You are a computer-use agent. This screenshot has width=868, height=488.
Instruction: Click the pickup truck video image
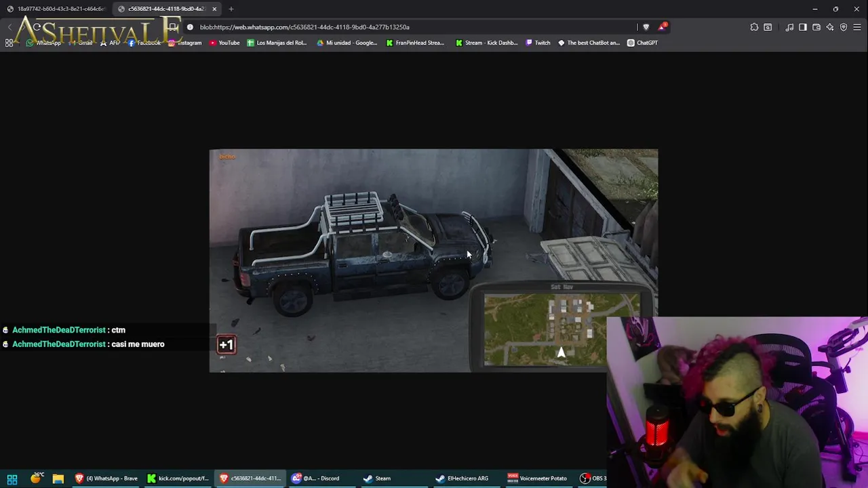(363, 254)
